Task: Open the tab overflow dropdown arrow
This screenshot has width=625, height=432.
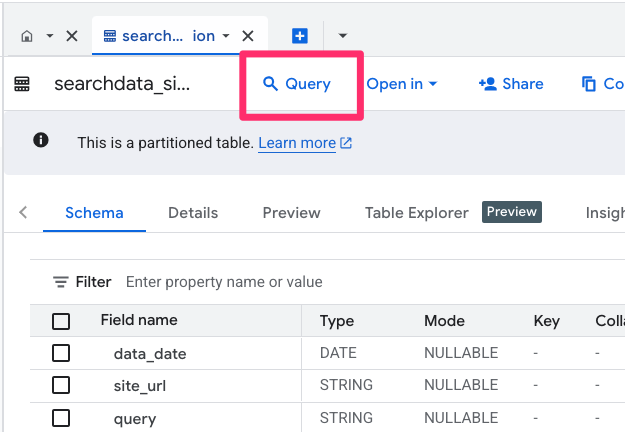Action: pyautogui.click(x=343, y=36)
